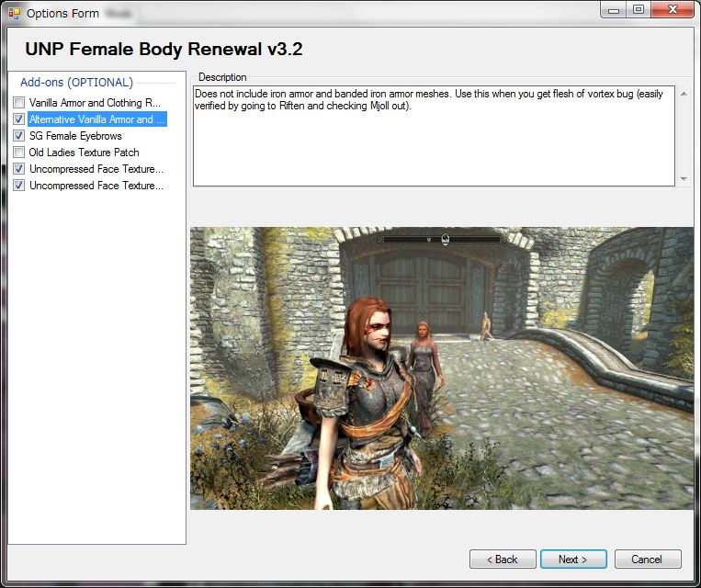This screenshot has width=701, height=588.
Task: Click the Options Form window icon
Action: tap(15, 14)
